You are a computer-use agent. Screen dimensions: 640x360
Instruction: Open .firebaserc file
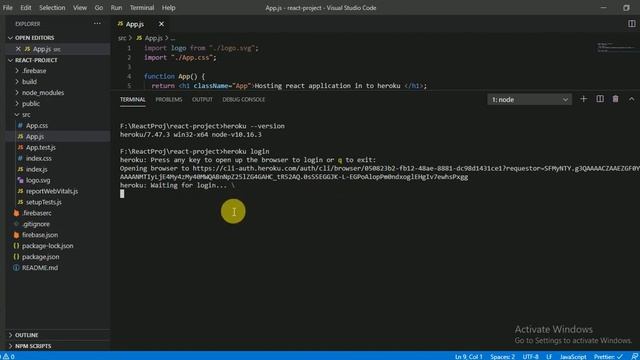[x=37, y=213]
